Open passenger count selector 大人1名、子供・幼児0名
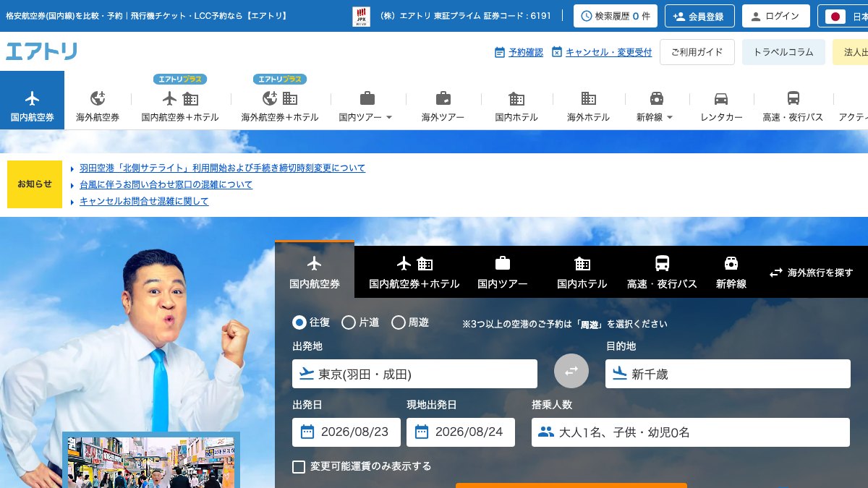This screenshot has height=488, width=868. pyautogui.click(x=691, y=432)
